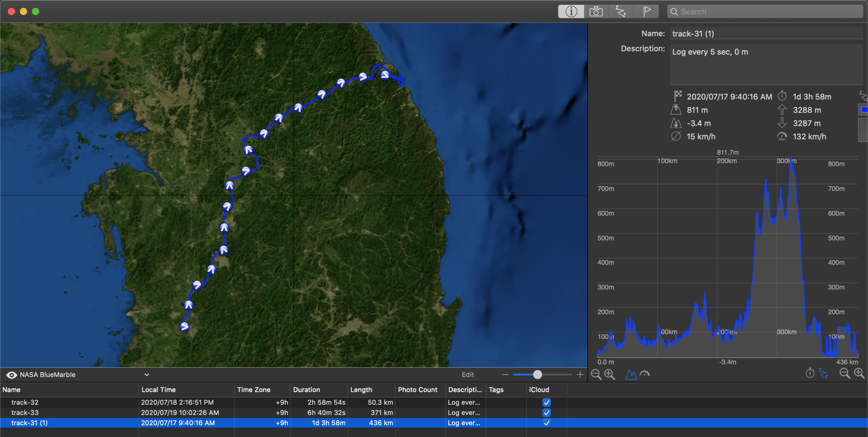Zoom out elevation chart vertically

coord(596,374)
